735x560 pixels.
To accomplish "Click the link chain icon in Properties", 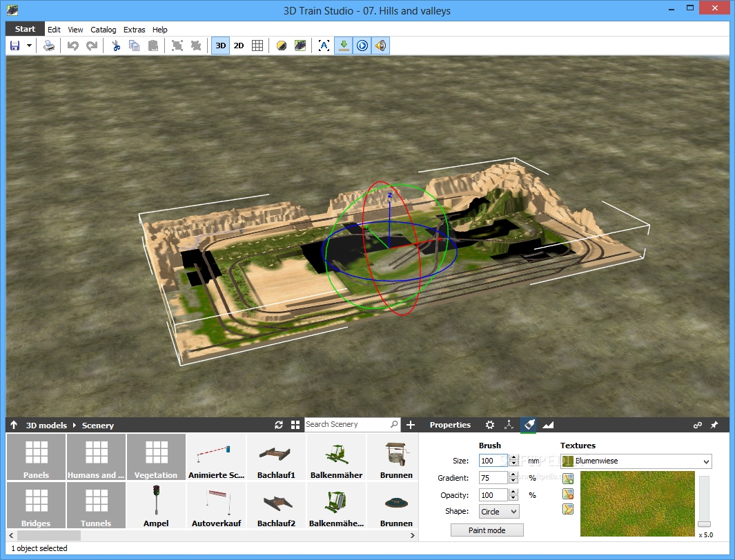I will 698,425.
